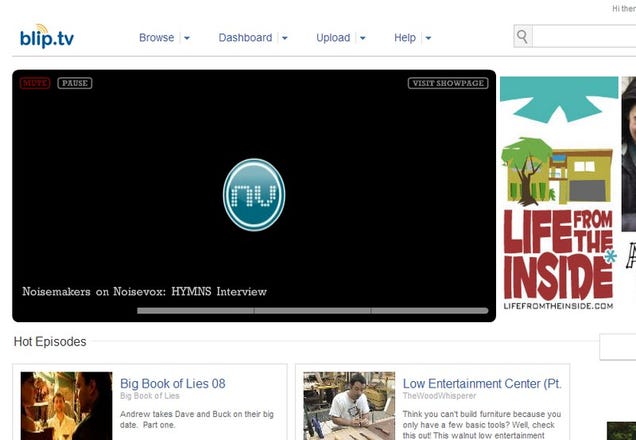Open the Life From The Inside banner
Viewport: 636px width, 440px height.
tap(559, 194)
